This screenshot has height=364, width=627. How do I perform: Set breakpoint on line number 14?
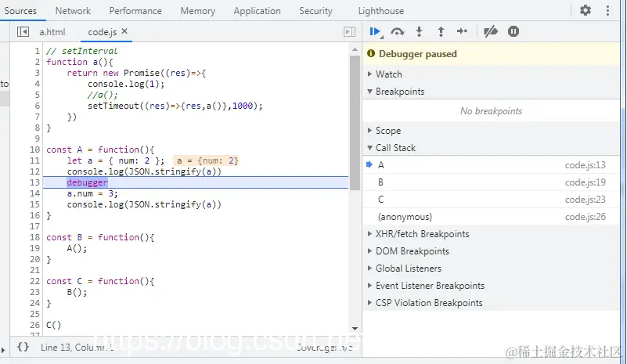point(34,193)
